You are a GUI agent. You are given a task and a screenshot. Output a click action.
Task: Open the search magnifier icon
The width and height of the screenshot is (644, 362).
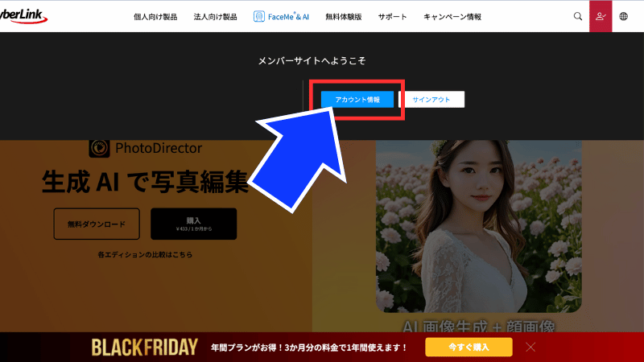click(577, 16)
